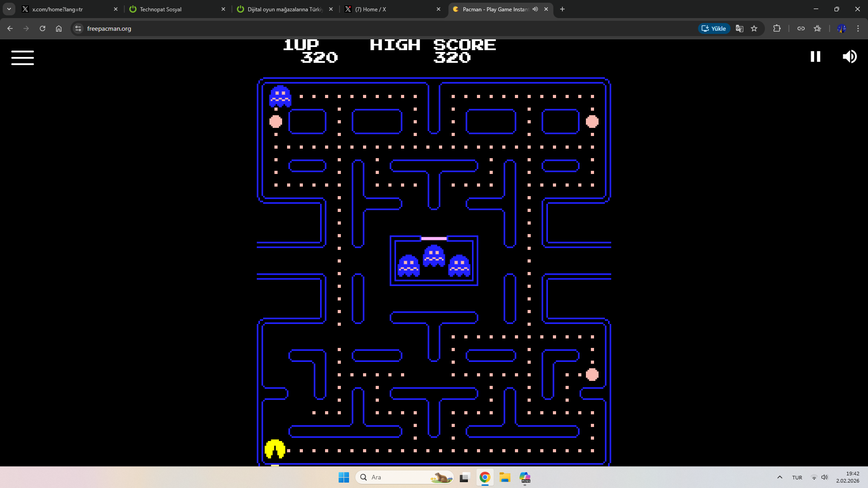The height and width of the screenshot is (488, 868).
Task: Open the system volume tray icon
Action: (824, 477)
